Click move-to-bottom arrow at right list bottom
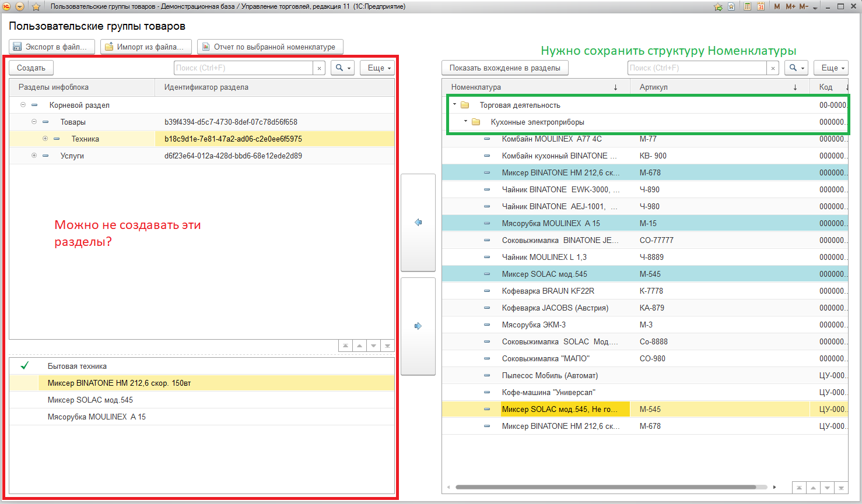The height and width of the screenshot is (504, 862). pyautogui.click(x=841, y=488)
